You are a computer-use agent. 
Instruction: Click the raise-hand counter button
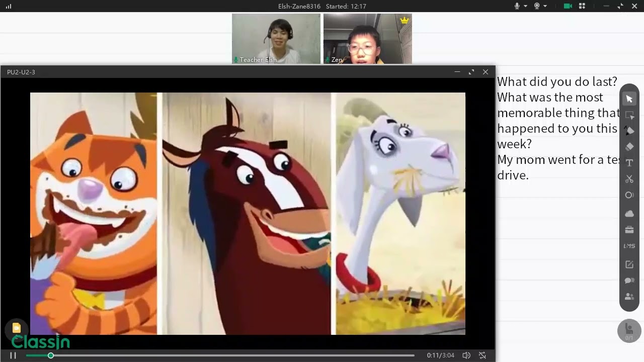click(x=629, y=331)
